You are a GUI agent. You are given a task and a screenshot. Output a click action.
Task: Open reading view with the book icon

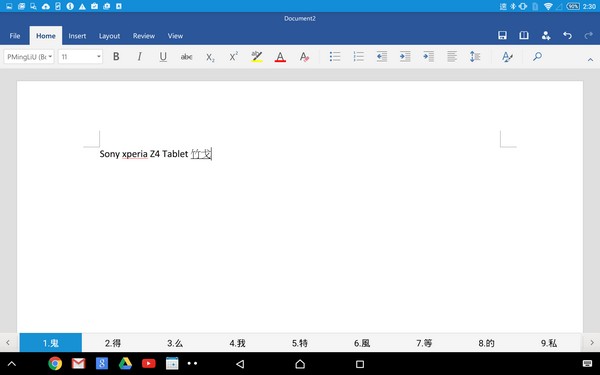point(524,36)
